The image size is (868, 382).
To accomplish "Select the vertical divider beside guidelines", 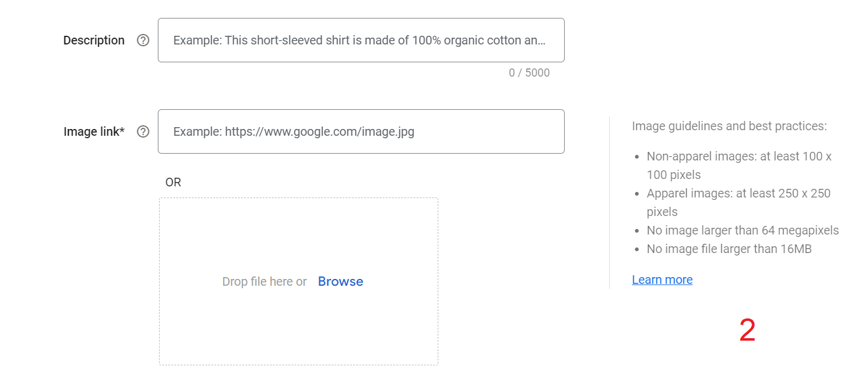I will coord(609,202).
